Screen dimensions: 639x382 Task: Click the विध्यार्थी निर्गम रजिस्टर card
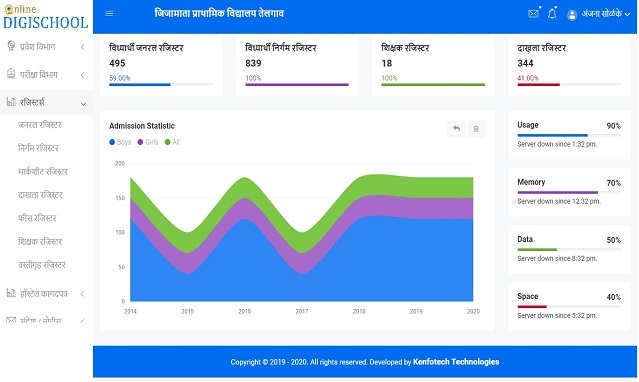tap(297, 65)
